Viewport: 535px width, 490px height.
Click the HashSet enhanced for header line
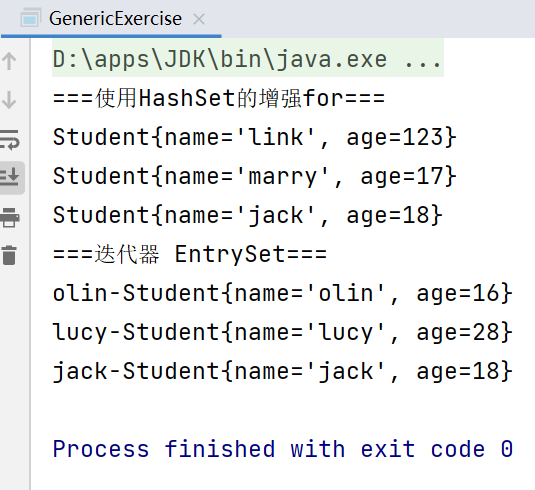pyautogui.click(x=219, y=98)
